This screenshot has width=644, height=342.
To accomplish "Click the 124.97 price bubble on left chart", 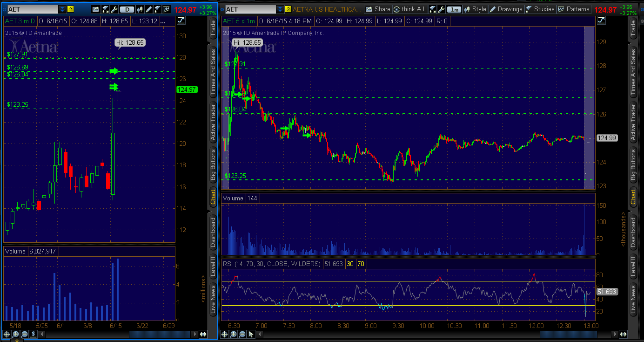I will tap(188, 89).
